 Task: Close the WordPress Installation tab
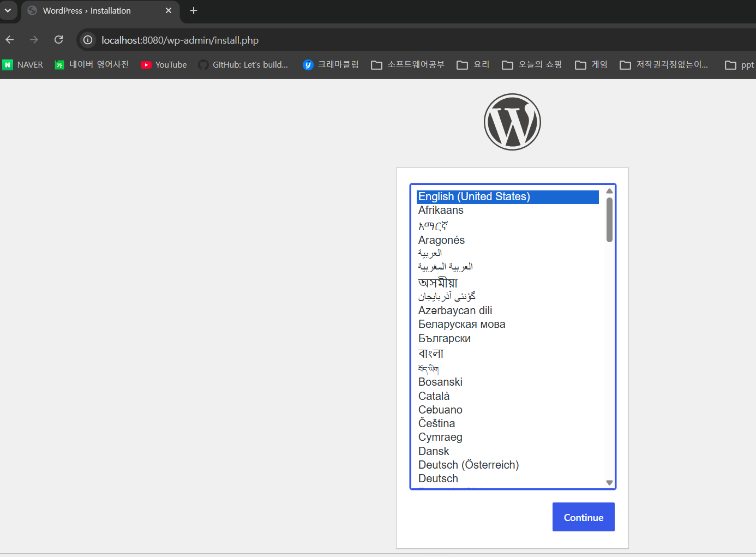pos(169,10)
